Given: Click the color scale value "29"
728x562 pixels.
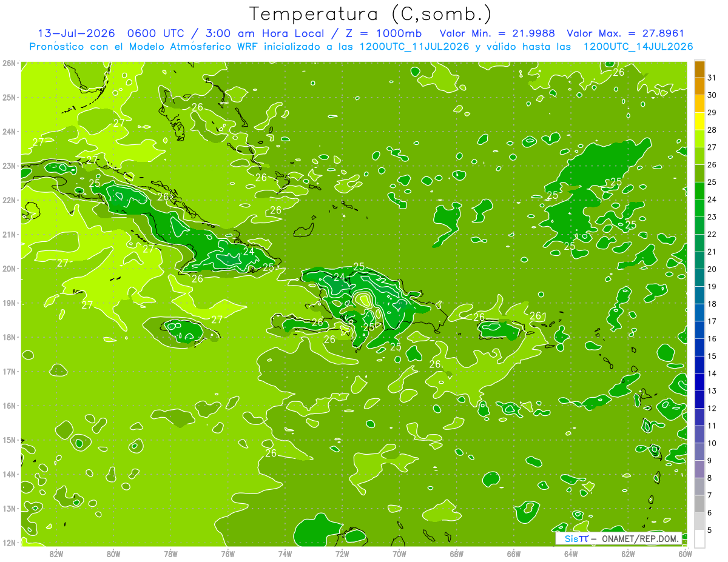Looking at the screenshot, I should click(712, 112).
